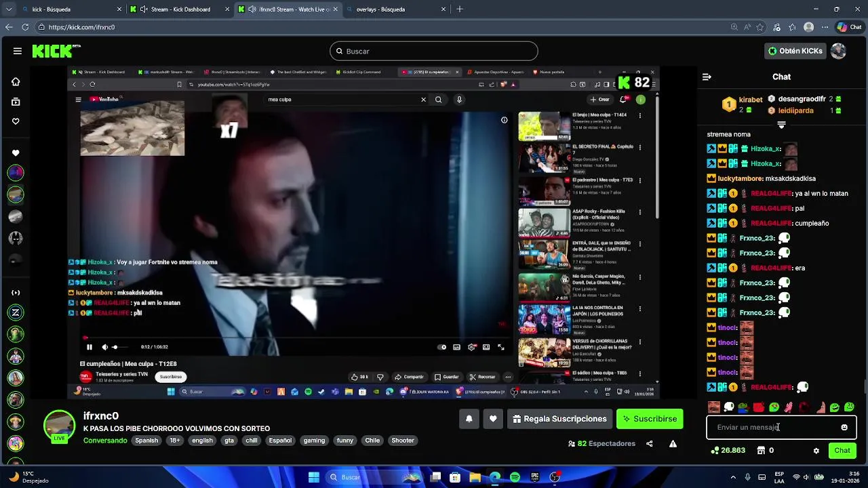Open browser Copilot Chat button
The image size is (868, 488).
coord(849,27)
